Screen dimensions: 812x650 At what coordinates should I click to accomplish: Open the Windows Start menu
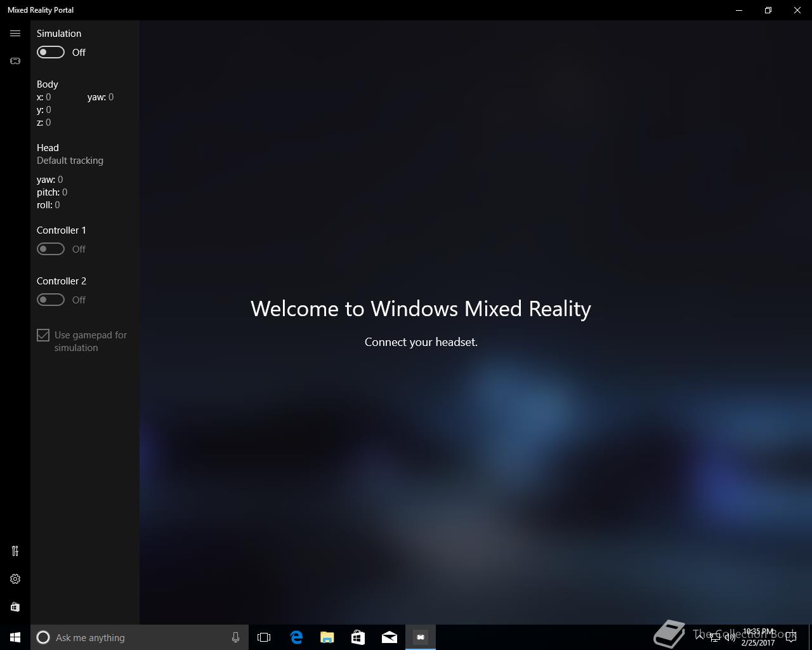click(15, 637)
